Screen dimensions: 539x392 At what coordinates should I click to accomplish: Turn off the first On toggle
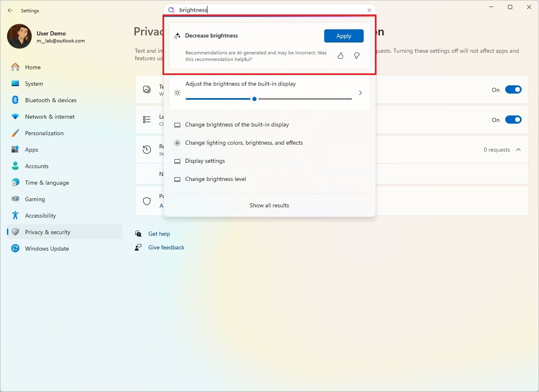(x=513, y=89)
